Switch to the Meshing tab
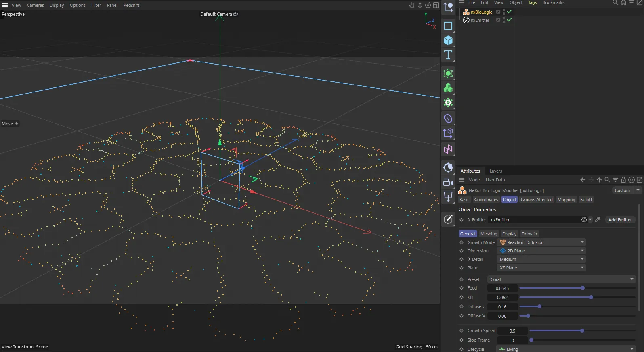Viewport: 644px width, 352px height. (489, 234)
